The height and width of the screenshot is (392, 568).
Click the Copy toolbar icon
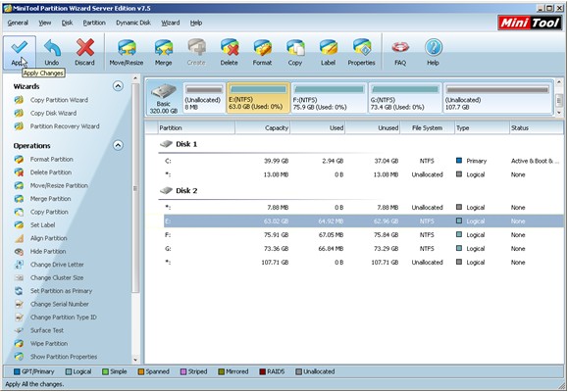pos(295,47)
